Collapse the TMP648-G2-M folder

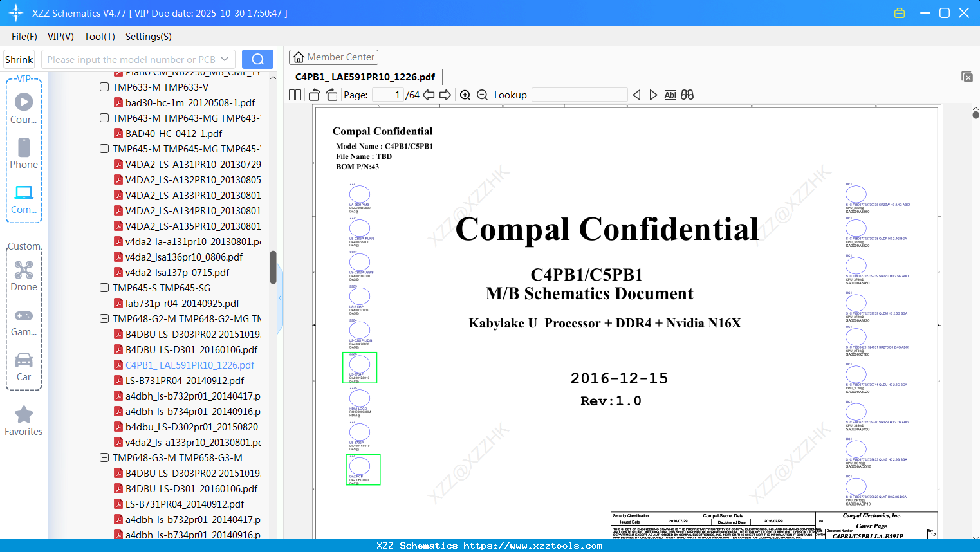[x=104, y=318]
